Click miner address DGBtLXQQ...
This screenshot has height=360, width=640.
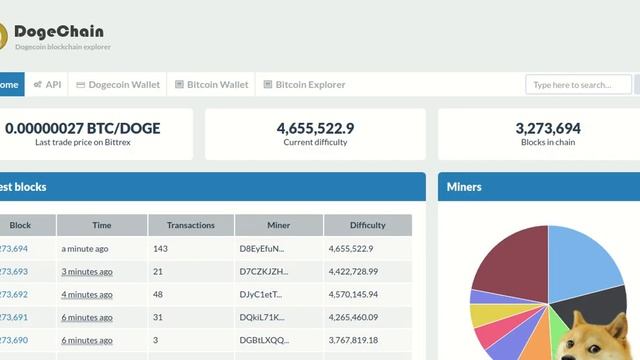click(264, 340)
